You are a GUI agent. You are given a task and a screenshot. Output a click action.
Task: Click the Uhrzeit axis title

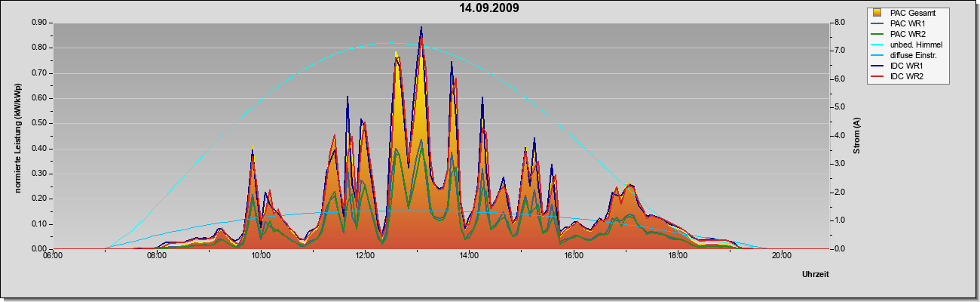pos(816,275)
